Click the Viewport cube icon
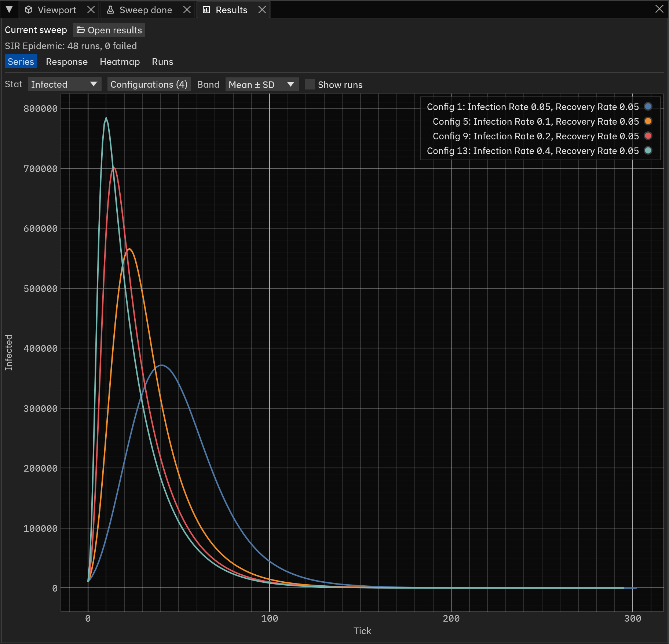 (x=29, y=10)
